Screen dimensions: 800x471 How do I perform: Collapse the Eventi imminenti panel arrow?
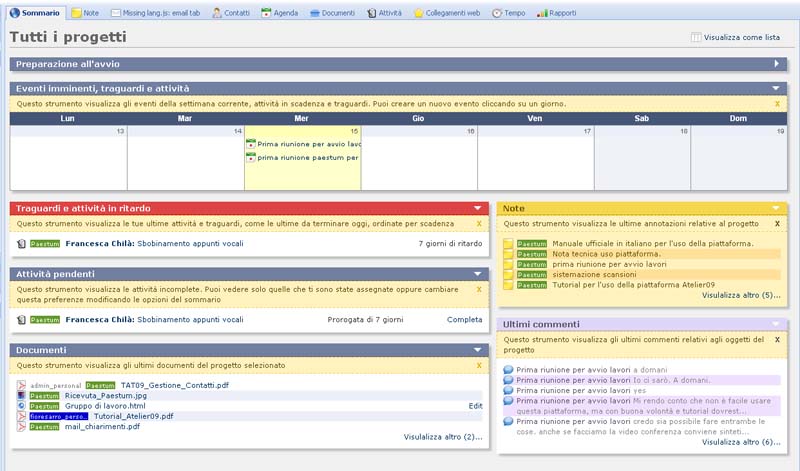click(776, 88)
